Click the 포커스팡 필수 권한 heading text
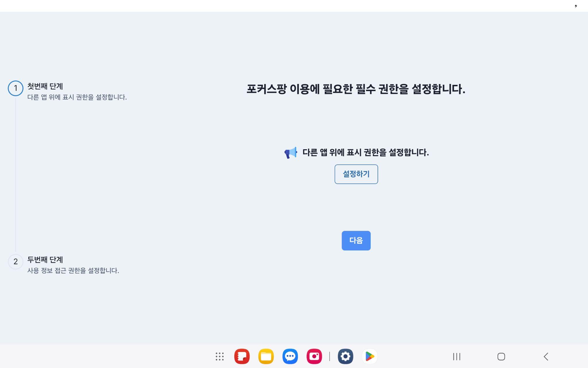588x368 pixels. click(356, 89)
